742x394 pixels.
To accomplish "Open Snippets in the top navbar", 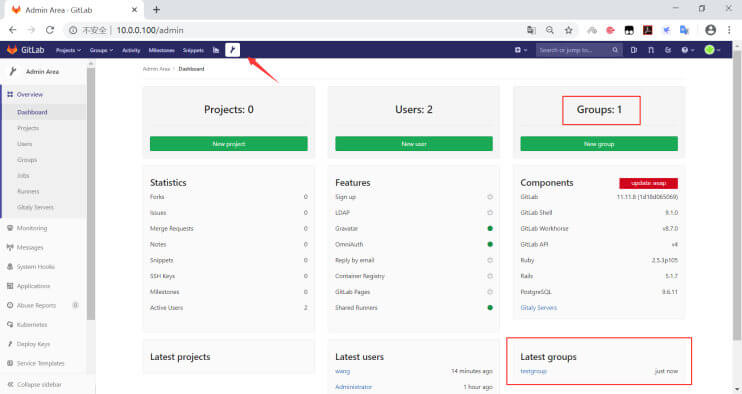I will pos(193,50).
